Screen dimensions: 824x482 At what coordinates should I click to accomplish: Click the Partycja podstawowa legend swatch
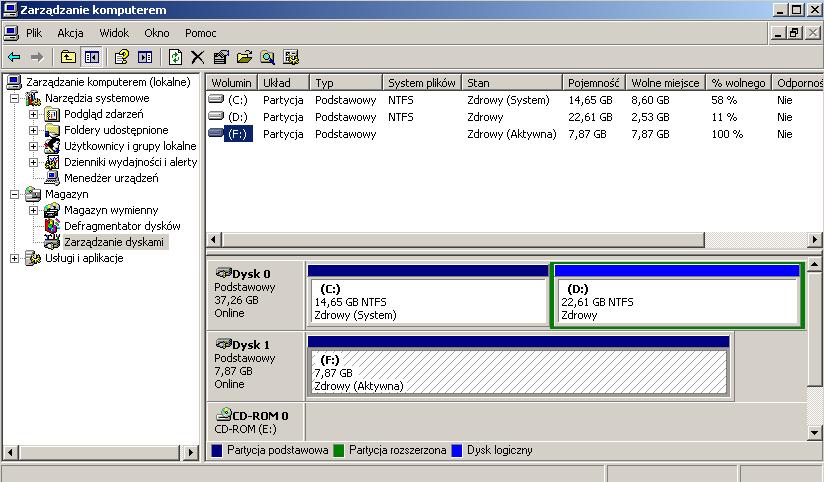(216, 450)
